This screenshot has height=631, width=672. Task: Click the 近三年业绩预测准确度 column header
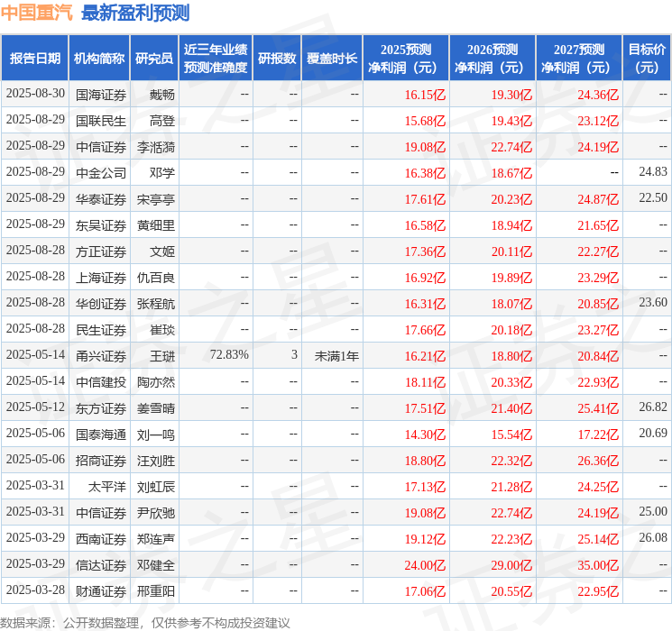[216, 59]
